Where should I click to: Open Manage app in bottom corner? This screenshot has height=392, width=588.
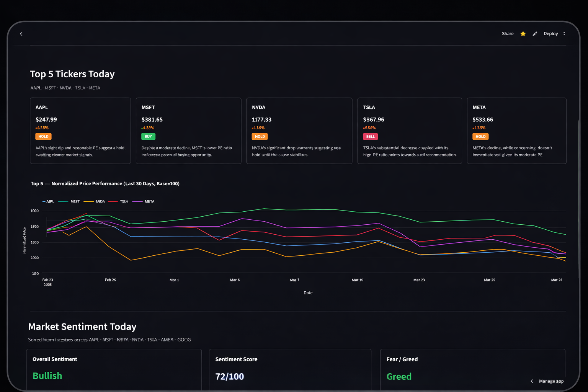551,381
